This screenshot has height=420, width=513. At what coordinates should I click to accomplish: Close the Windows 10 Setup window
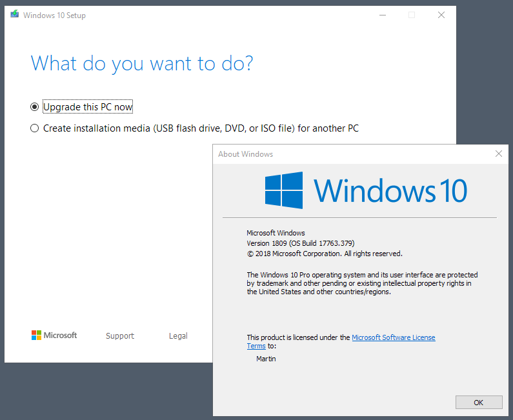441,15
